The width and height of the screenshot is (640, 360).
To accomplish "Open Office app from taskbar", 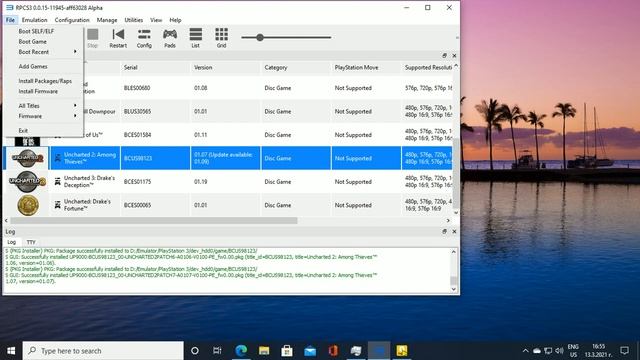I will 333,351.
